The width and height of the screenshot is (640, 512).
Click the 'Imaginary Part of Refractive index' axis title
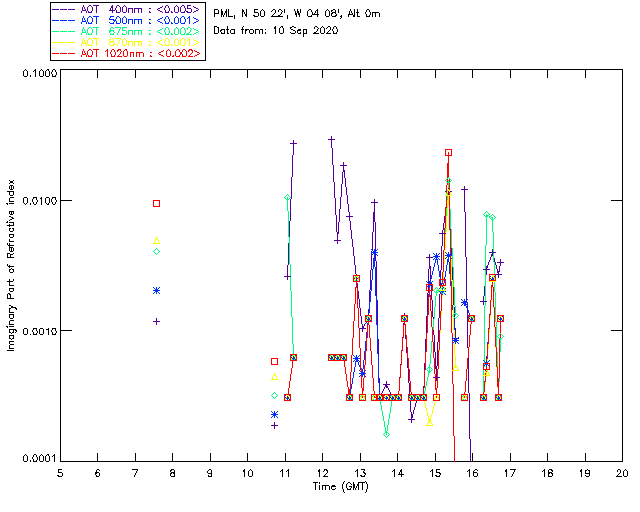[11, 265]
